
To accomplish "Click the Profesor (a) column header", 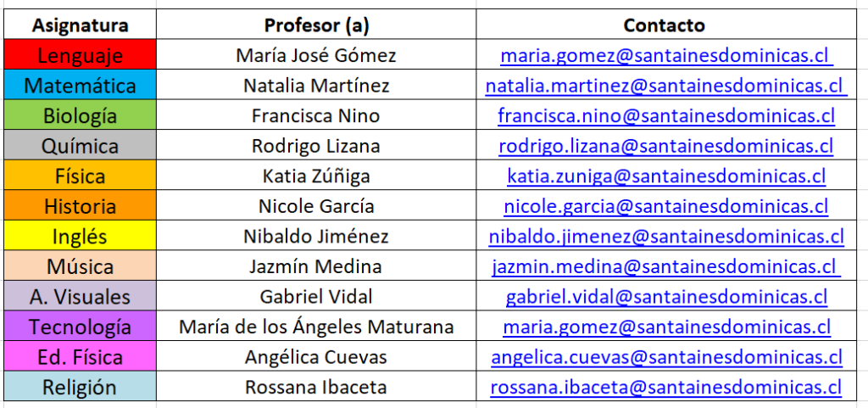I will pos(316,25).
